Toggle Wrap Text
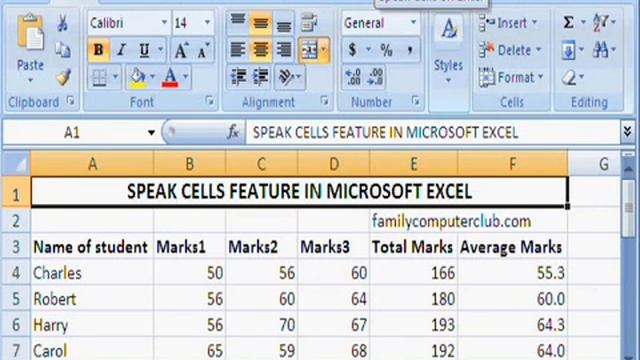This screenshot has width=640, height=360. click(309, 22)
